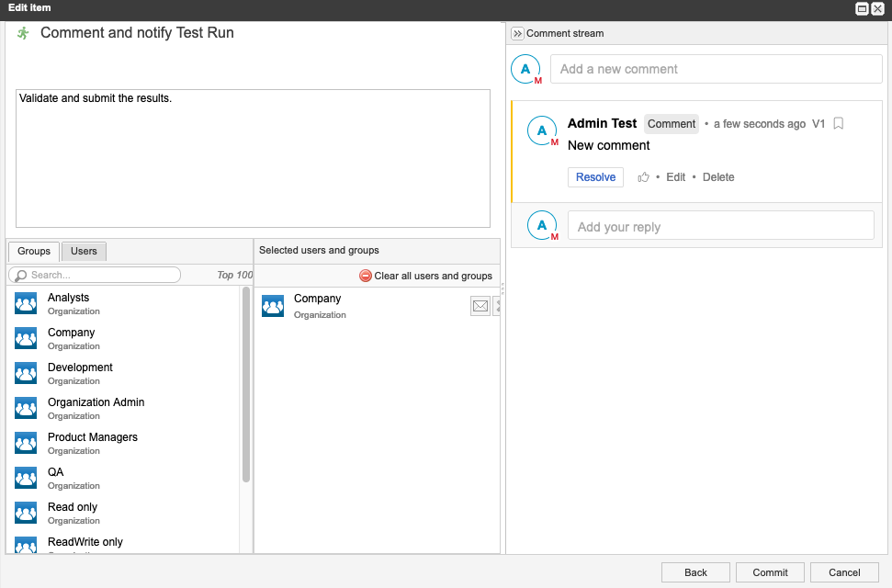
Task: Click the Product Managers group icon
Action: (26, 444)
